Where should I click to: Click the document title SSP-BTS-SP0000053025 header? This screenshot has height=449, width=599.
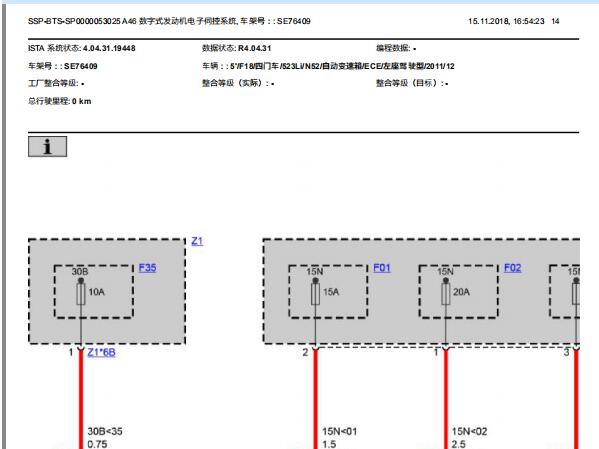(169, 21)
